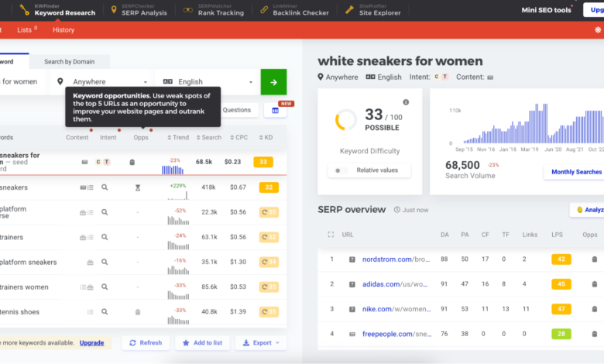
Task: Click intent magnifier in tennis shoes row
Action: click(x=105, y=311)
